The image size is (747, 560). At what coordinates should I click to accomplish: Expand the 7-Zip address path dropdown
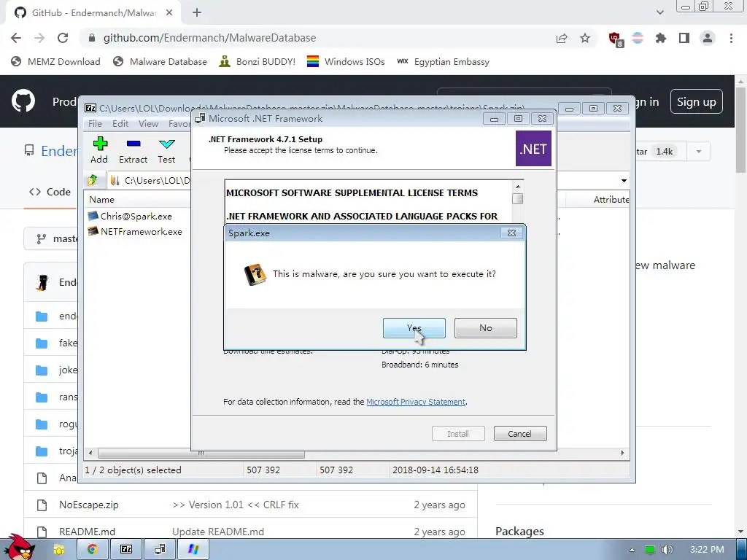pyautogui.click(x=624, y=181)
